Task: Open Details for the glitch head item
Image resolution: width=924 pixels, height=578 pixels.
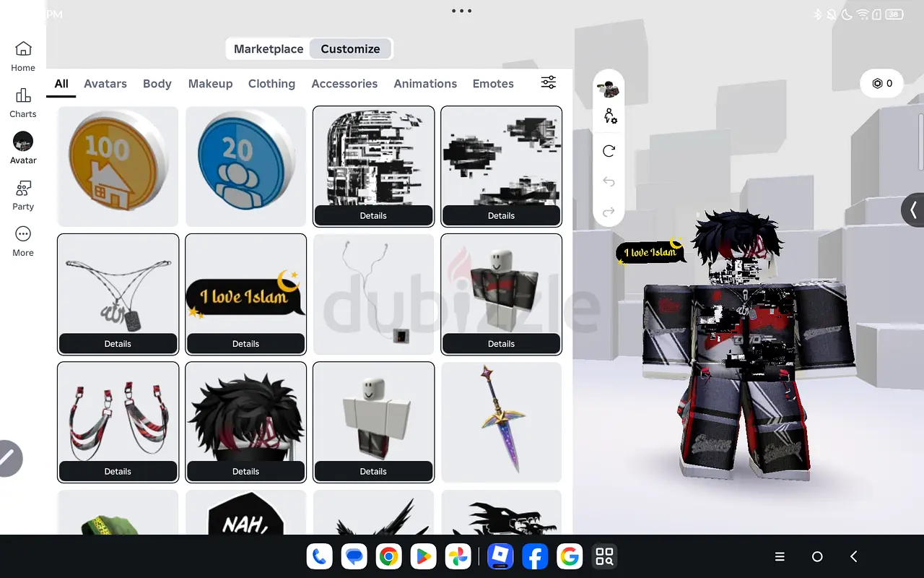Action: [x=373, y=215]
